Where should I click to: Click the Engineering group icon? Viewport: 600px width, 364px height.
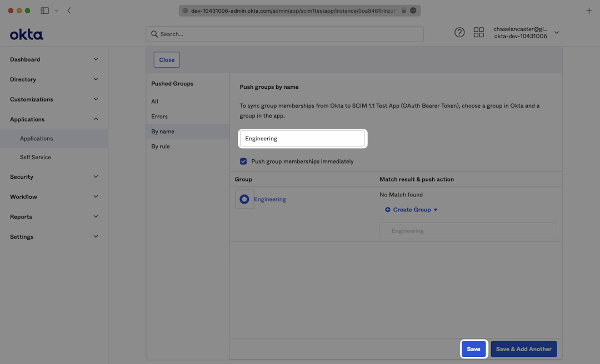(x=244, y=199)
